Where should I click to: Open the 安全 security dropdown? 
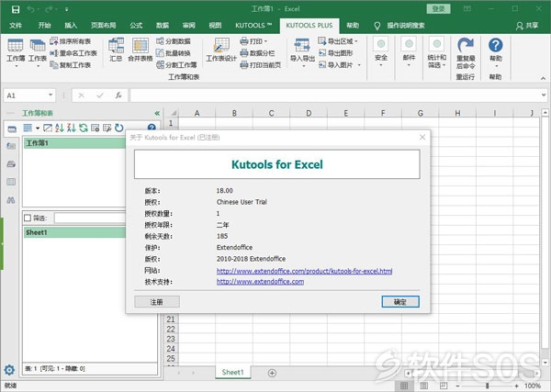tap(381, 52)
